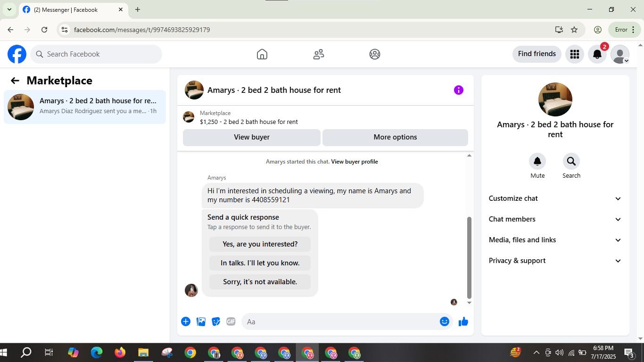Click the Marketplace listing thumbnail beside $1,250
This screenshot has width=644, height=362.
(x=189, y=117)
